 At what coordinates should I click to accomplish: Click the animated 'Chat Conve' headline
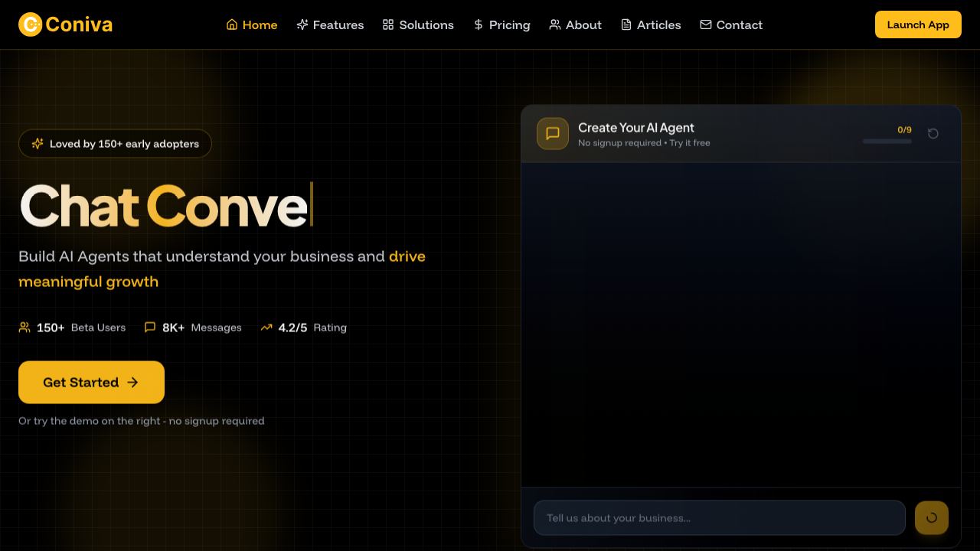tap(166, 205)
